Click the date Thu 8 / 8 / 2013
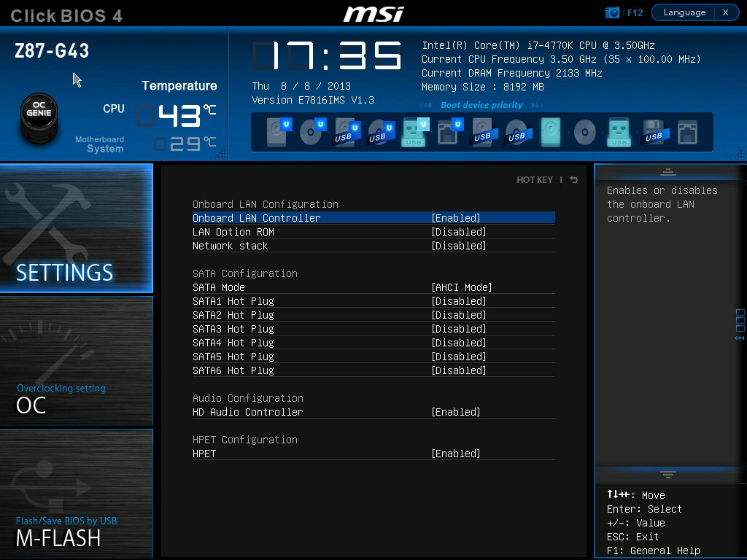This screenshot has width=747, height=560. pyautogui.click(x=301, y=86)
